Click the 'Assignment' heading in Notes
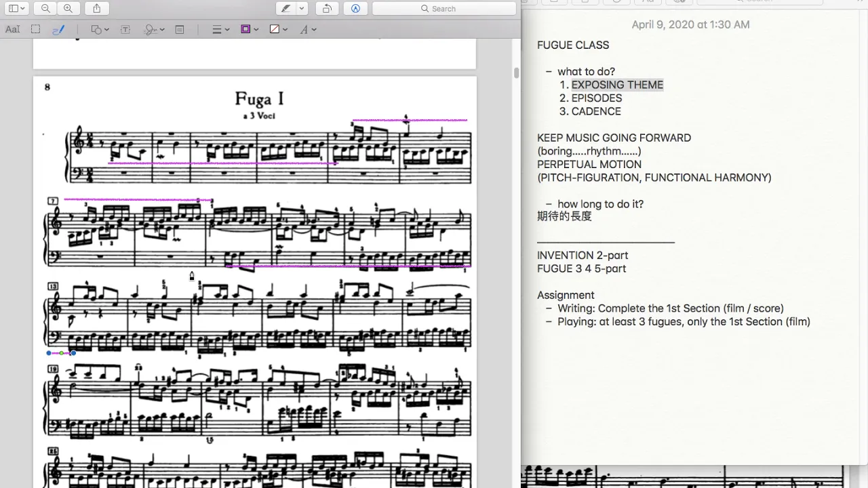This screenshot has width=868, height=488. [566, 296]
